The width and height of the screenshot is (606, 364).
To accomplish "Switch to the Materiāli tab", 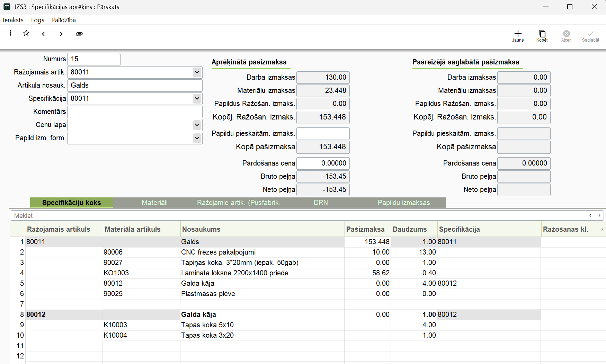I will tap(154, 203).
